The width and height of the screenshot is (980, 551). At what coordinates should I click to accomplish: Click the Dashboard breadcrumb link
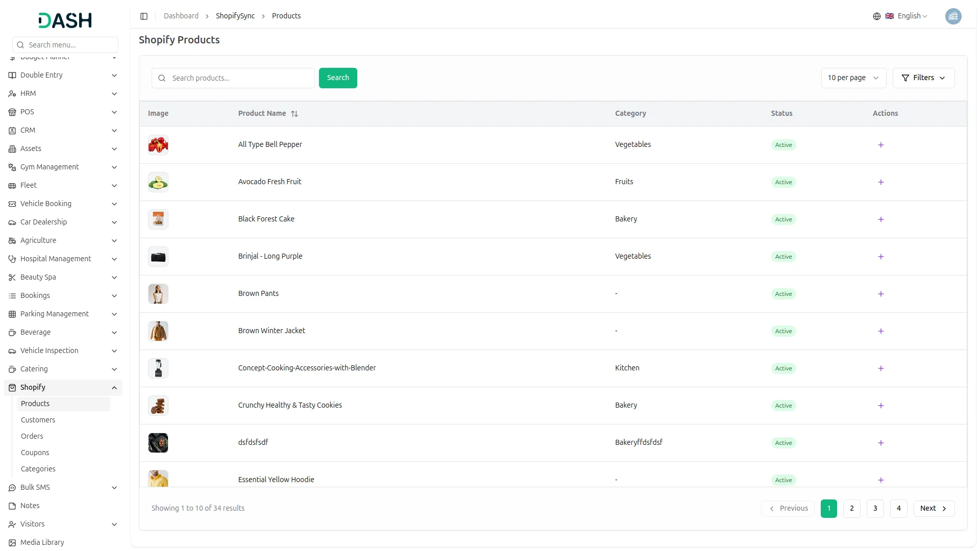tap(181, 16)
